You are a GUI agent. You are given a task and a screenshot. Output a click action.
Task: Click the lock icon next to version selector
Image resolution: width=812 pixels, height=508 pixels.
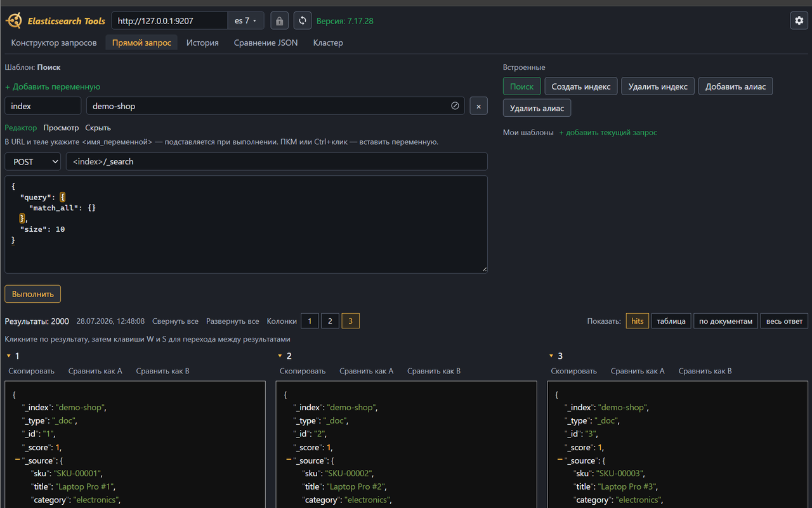279,21
